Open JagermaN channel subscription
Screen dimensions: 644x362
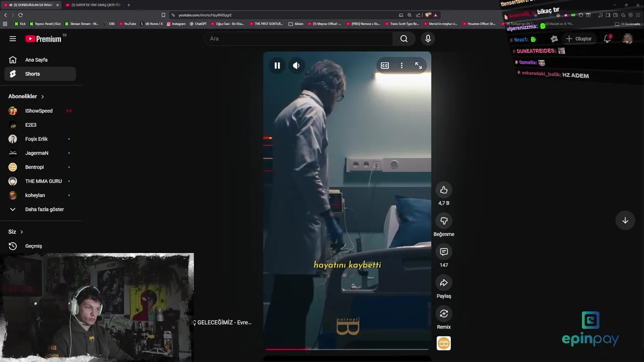40,153
